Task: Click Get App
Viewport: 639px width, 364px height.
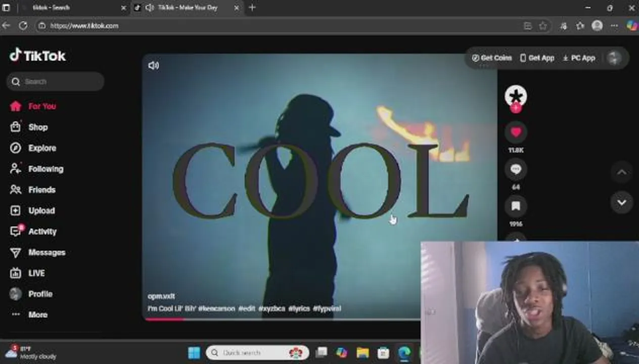Action: [537, 58]
